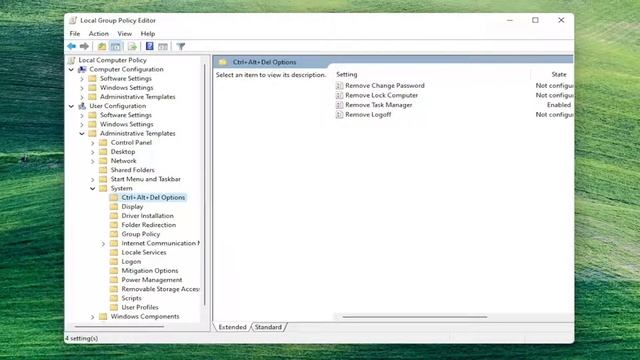
Task: Click the Computer Configuration node icon
Action: pos(82,69)
